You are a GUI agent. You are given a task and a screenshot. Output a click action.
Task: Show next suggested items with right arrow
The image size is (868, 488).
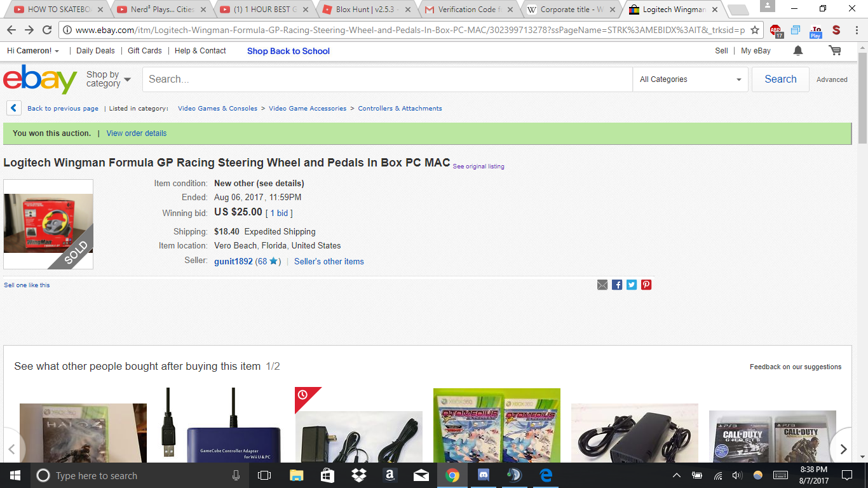coord(843,449)
